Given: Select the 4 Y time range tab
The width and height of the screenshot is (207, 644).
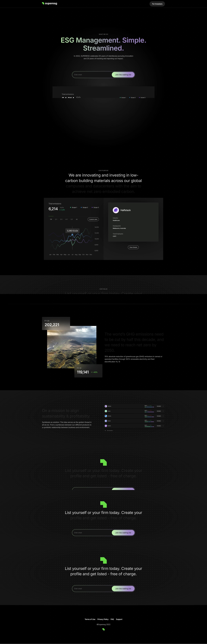Looking at the screenshot, I should 66,219.
